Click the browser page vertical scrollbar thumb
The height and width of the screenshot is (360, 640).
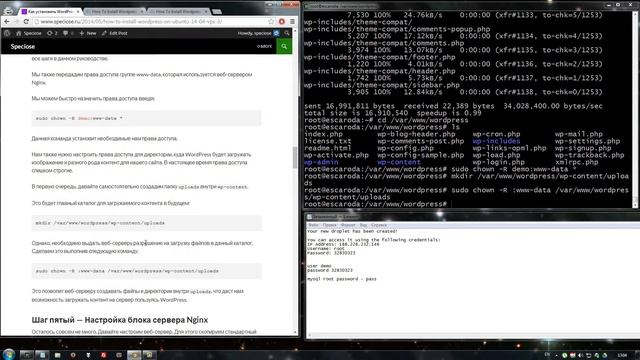click(x=295, y=157)
